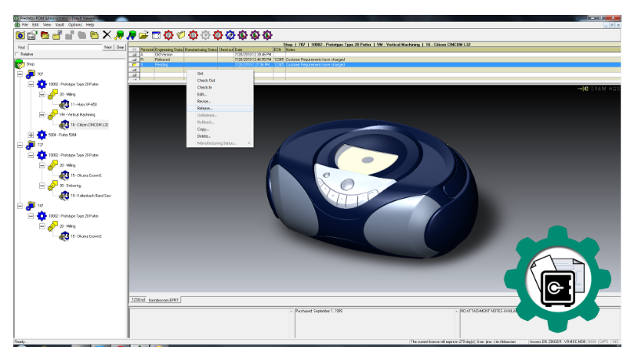The width and height of the screenshot is (634, 364).
Task: Click the Shop root icon in tree
Action: 20,64
